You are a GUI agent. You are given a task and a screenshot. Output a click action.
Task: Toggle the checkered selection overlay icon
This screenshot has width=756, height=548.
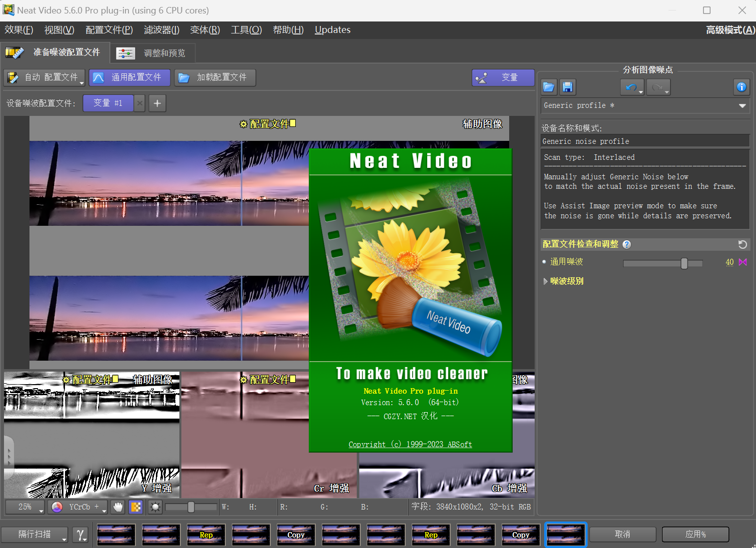(x=136, y=507)
